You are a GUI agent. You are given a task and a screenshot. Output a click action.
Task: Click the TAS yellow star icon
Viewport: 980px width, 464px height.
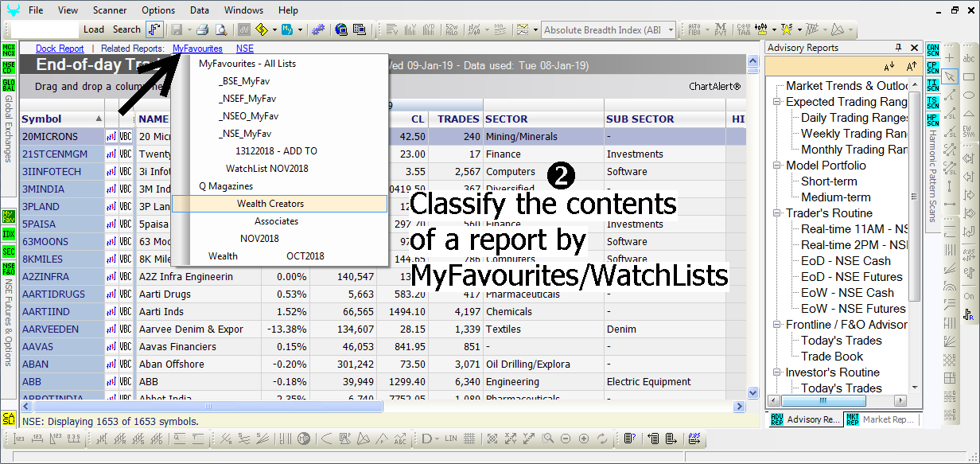[x=786, y=29]
